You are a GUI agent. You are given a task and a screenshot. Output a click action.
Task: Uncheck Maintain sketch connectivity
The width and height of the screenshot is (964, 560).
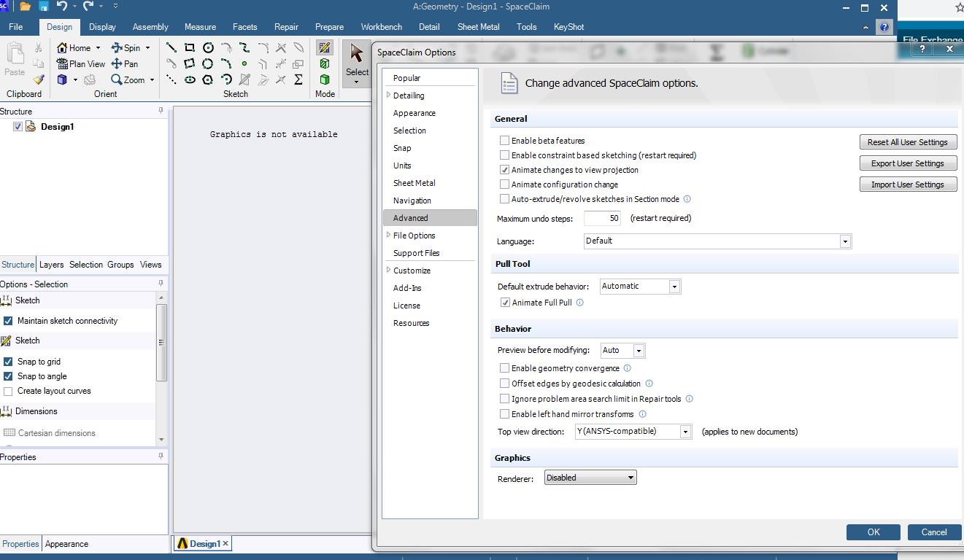8,321
